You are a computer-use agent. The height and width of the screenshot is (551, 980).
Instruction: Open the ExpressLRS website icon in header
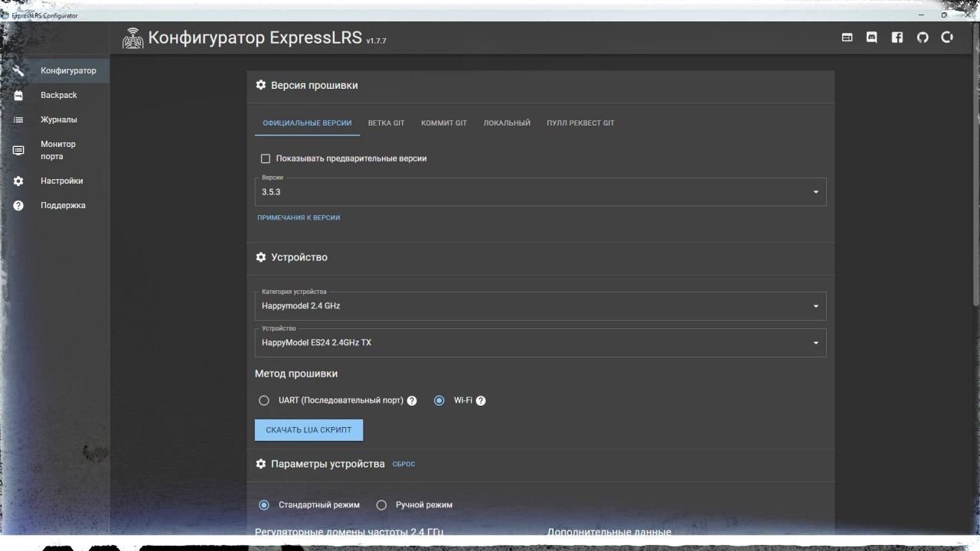(847, 37)
